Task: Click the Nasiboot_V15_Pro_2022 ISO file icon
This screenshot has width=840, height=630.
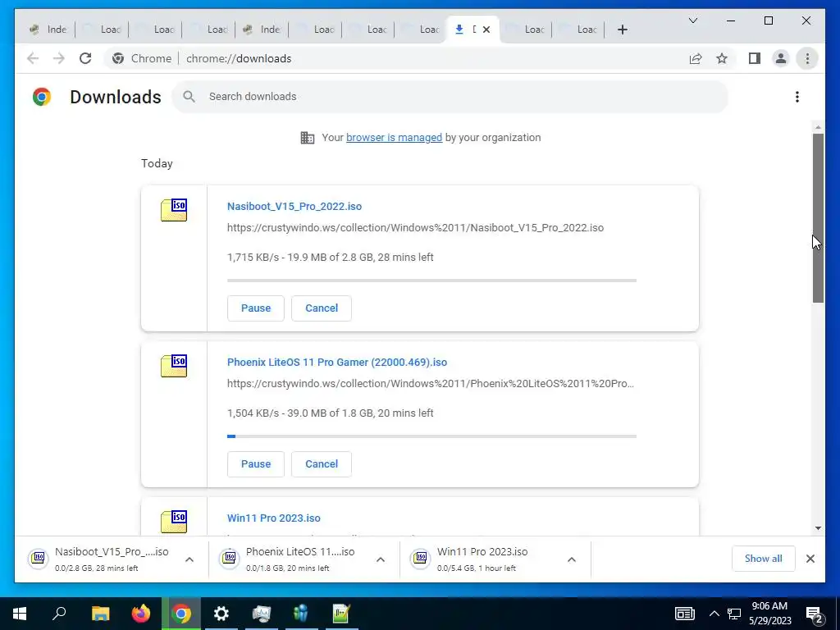Action: [x=174, y=209]
